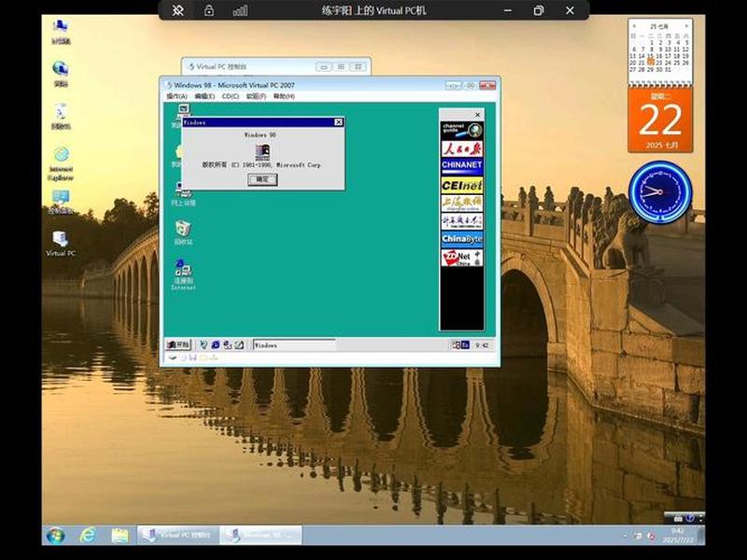Minimize the Virtual PC 控制台 window
747x560 pixels.
tap(323, 66)
